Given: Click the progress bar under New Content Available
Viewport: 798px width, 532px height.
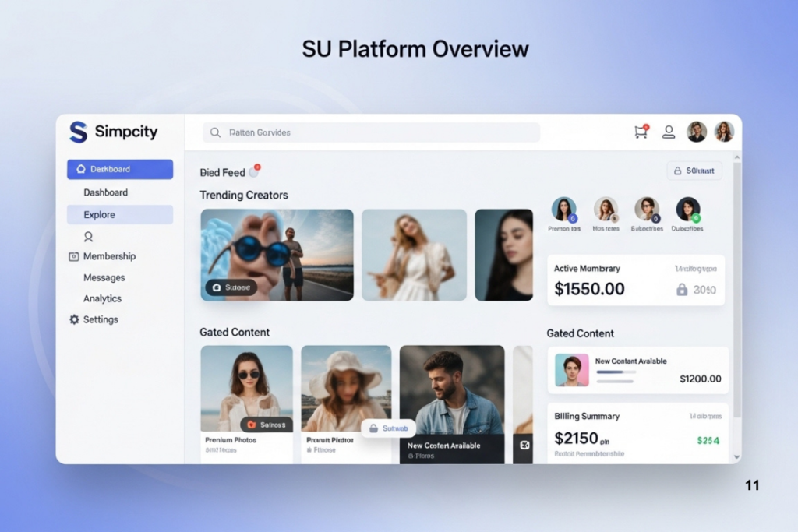Looking at the screenshot, I should coord(616,372).
